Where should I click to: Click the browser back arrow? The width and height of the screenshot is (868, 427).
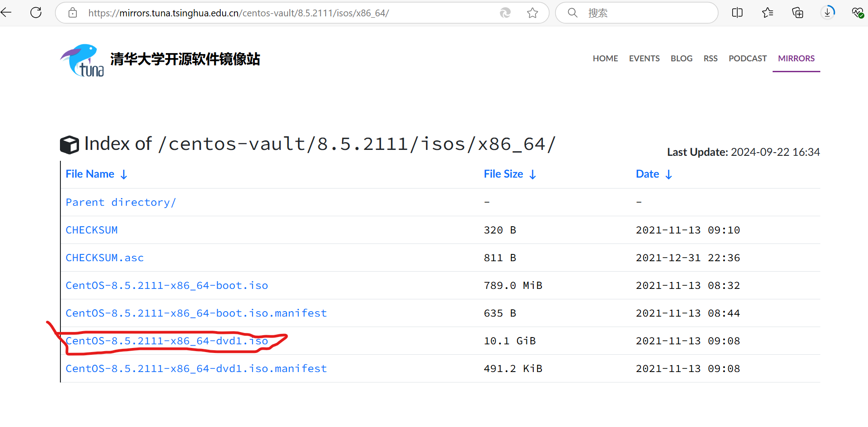(x=6, y=13)
